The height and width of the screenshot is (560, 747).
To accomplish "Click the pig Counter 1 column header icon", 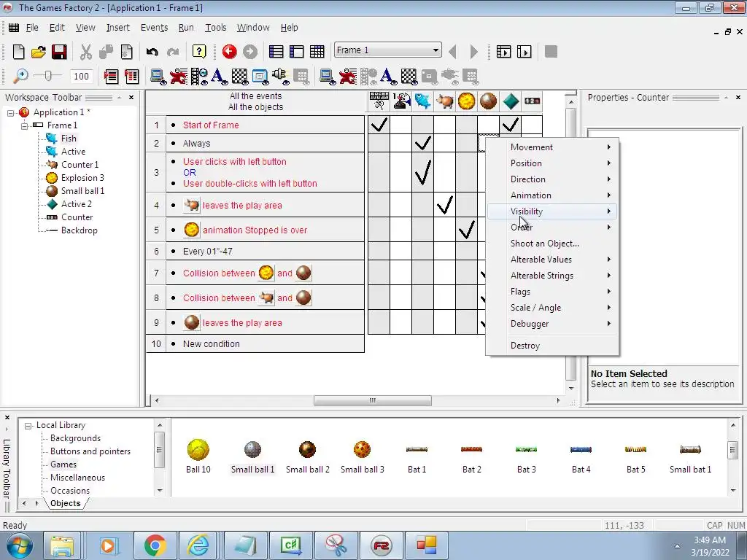I will tap(444, 101).
